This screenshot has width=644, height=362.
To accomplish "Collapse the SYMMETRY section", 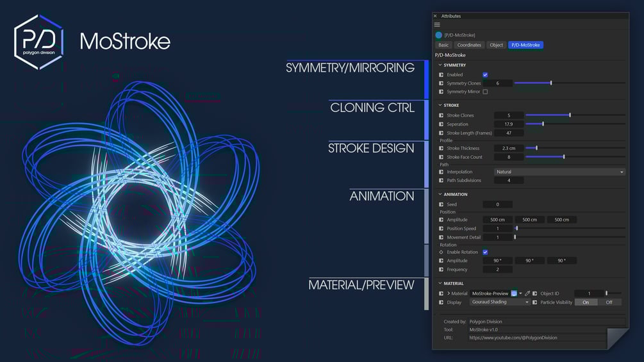I will click(440, 65).
